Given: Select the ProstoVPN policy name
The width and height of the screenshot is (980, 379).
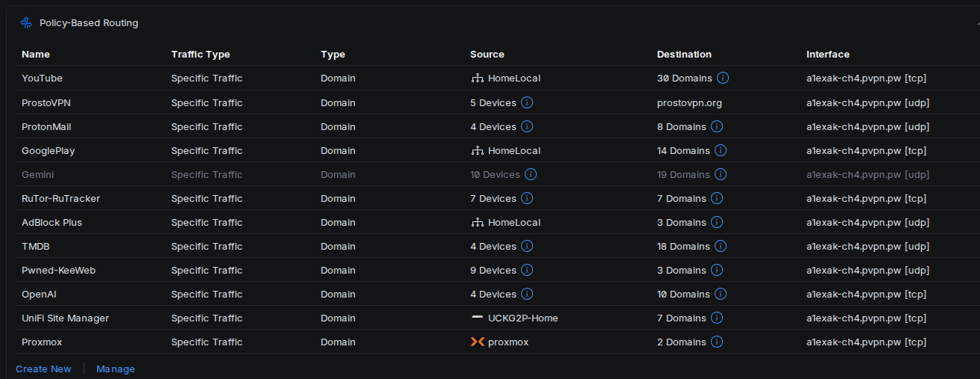Looking at the screenshot, I should click(46, 102).
